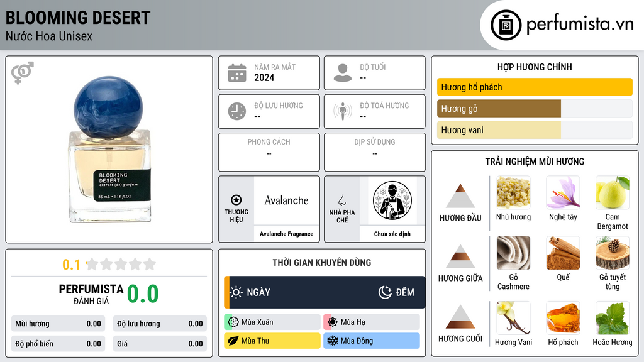The height and width of the screenshot is (362, 644).
Task: Select the Mùa Thu season tag
Action: point(272,341)
